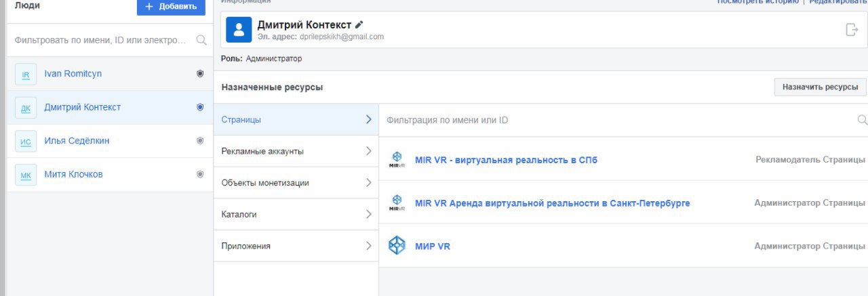
Task: Click Администратор Страницы role for МИР VR
Action: (x=810, y=246)
